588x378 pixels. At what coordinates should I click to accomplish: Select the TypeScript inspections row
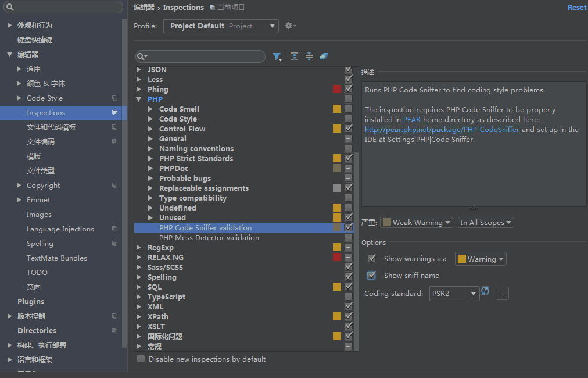pos(244,297)
